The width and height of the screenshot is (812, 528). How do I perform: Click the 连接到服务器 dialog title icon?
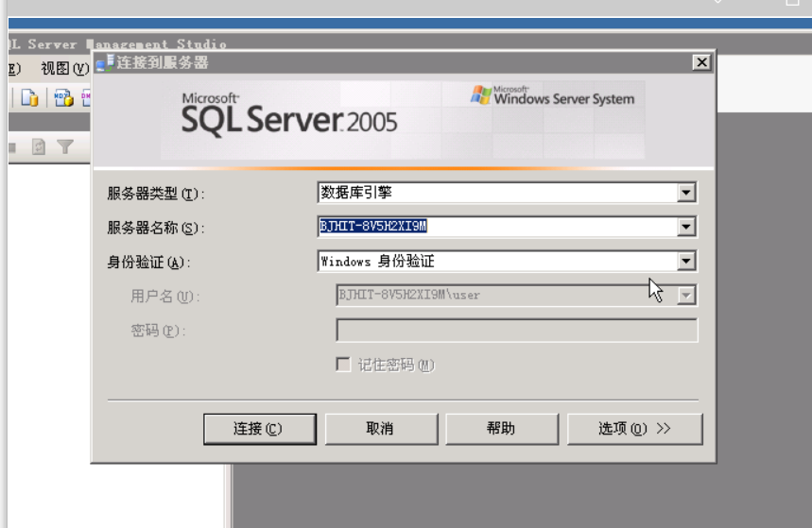[105, 63]
